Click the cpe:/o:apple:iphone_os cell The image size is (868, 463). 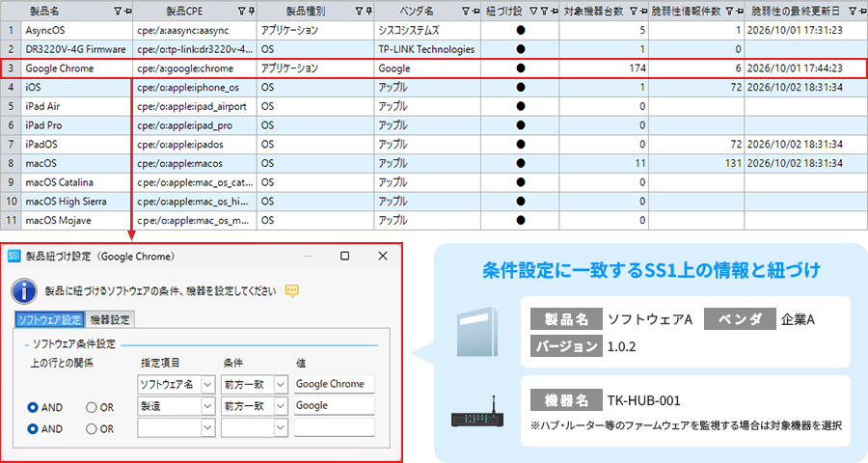click(195, 88)
